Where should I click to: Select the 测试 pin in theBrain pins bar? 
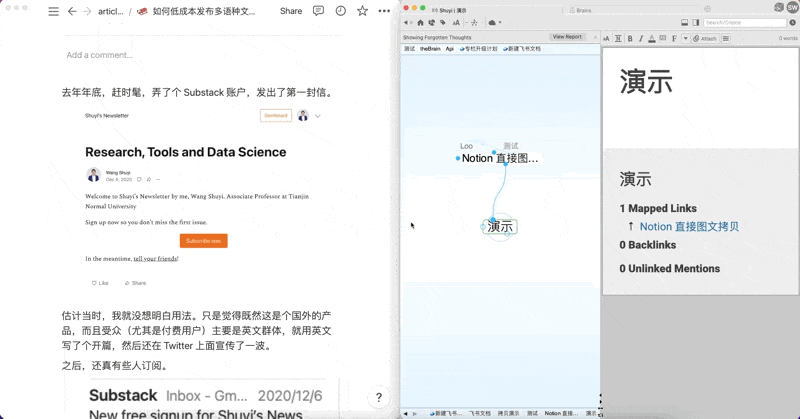[x=410, y=48]
